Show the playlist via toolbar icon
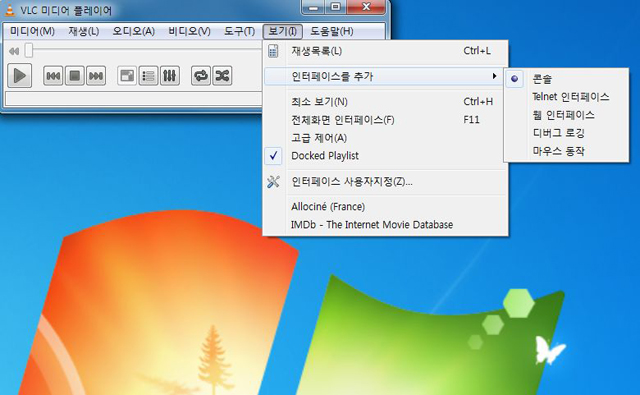This screenshot has height=395, width=640. click(x=148, y=76)
